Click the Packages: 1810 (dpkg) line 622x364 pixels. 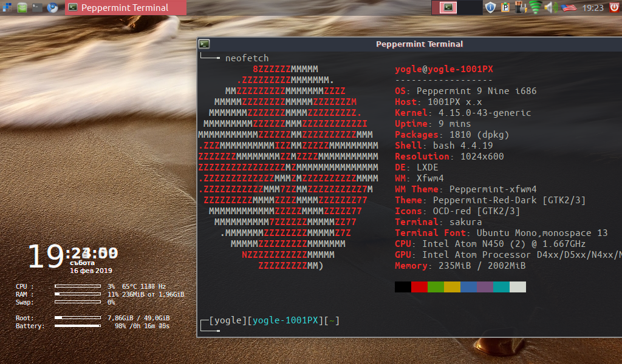pyautogui.click(x=452, y=135)
